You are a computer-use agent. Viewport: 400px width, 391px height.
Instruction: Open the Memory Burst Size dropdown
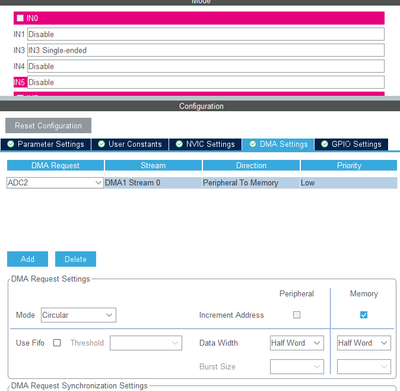coord(364,367)
